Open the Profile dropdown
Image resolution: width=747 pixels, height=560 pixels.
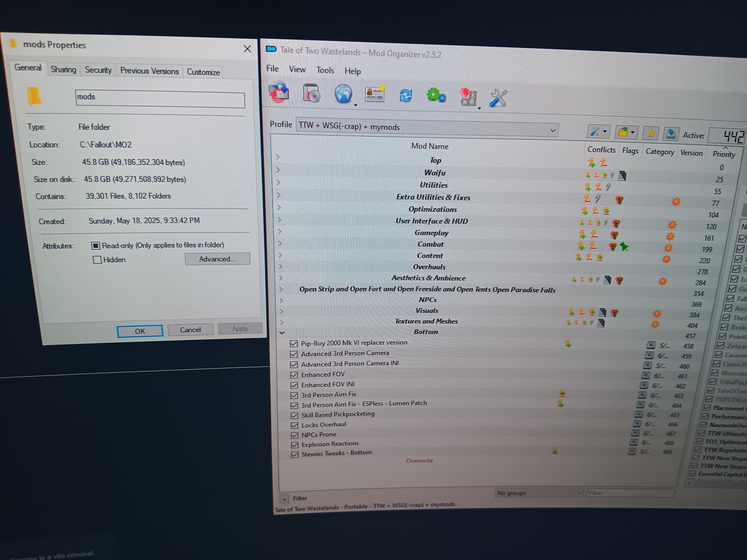(427, 128)
